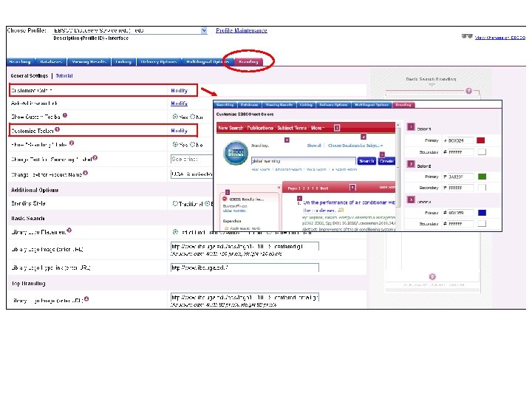Click Color 3 primary hex value field

tap(460, 213)
